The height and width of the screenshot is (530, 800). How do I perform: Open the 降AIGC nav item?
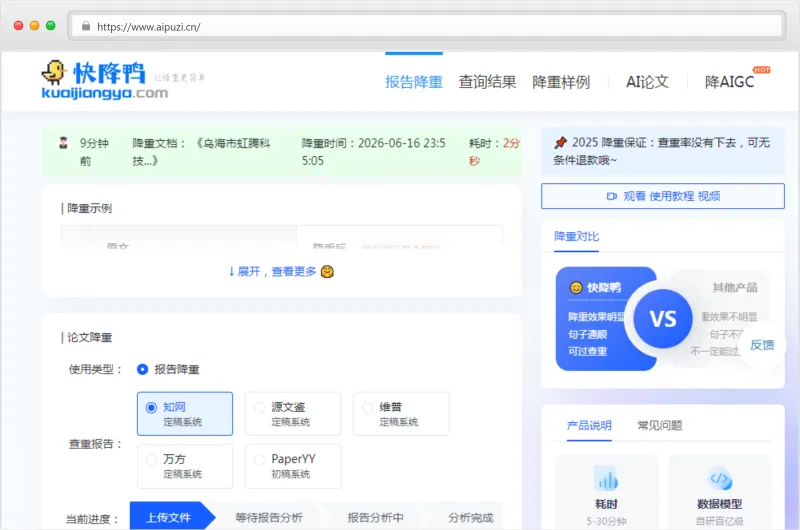pyautogui.click(x=730, y=82)
